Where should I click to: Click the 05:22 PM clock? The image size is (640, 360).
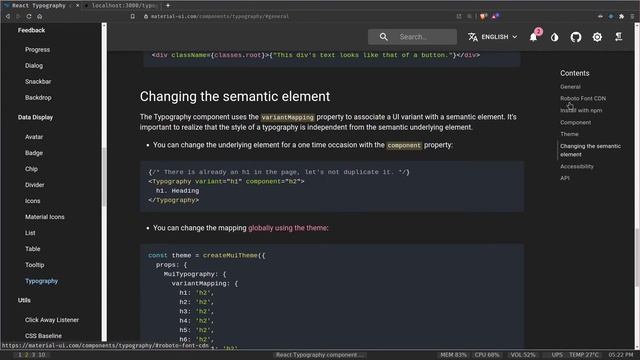(621, 355)
